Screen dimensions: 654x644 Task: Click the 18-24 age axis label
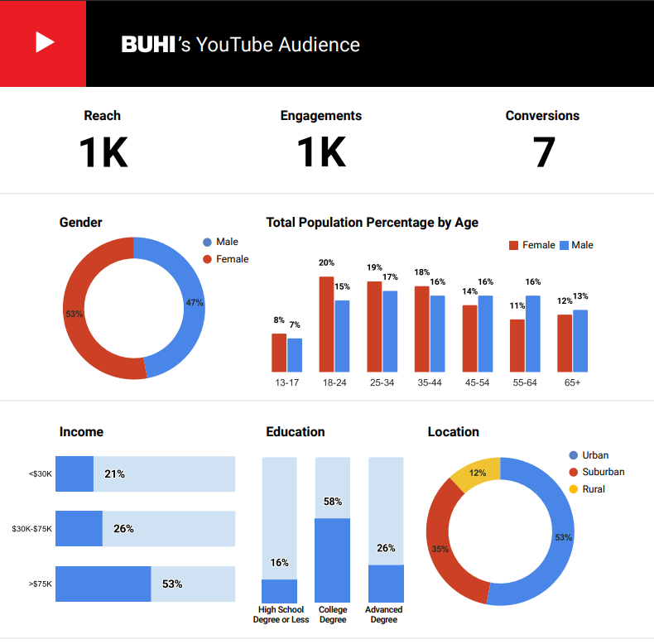pyautogui.click(x=334, y=382)
